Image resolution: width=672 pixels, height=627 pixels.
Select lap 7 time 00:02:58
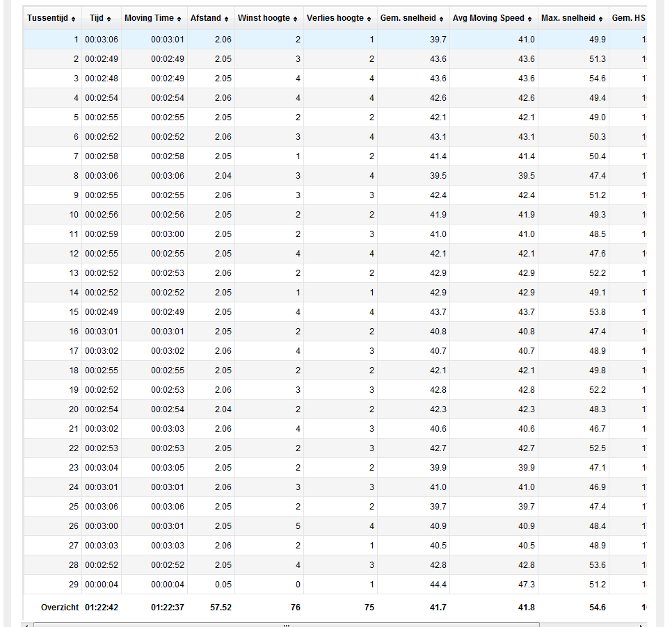(x=102, y=156)
